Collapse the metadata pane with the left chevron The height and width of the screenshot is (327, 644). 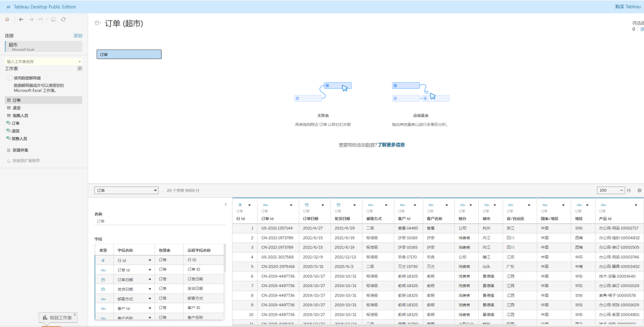point(225,204)
